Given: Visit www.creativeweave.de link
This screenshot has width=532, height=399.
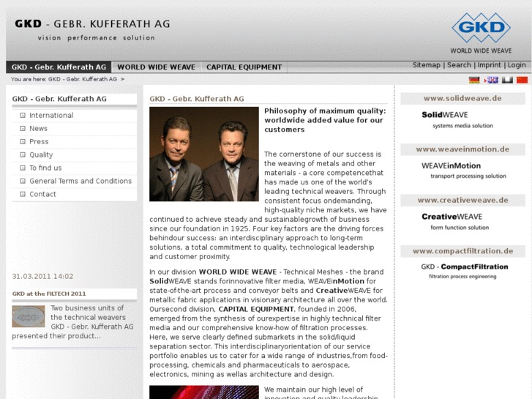Looking at the screenshot, I should (x=462, y=201).
